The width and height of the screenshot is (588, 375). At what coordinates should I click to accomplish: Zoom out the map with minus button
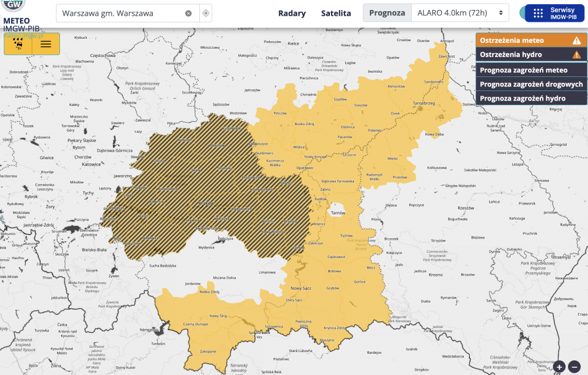click(574, 367)
